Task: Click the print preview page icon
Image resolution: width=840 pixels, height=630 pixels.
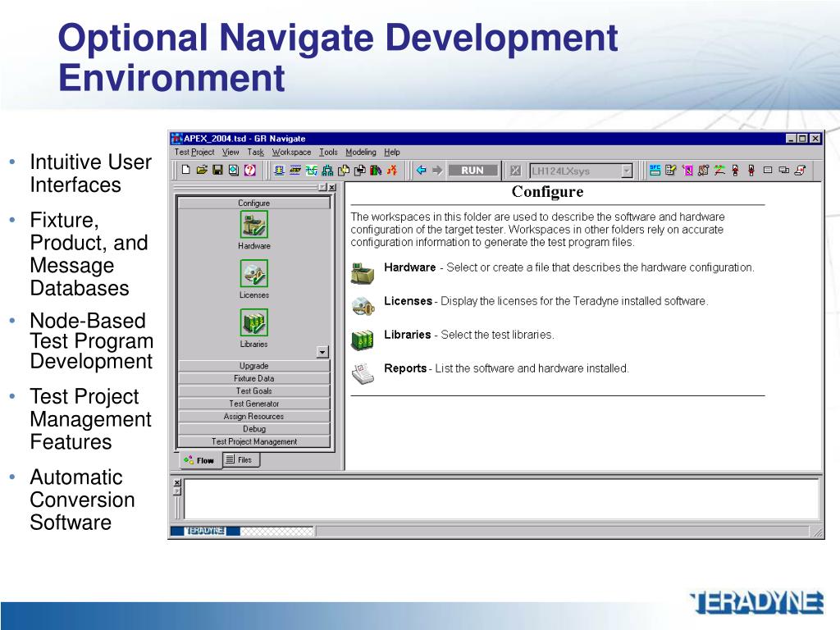Action: tap(234, 171)
